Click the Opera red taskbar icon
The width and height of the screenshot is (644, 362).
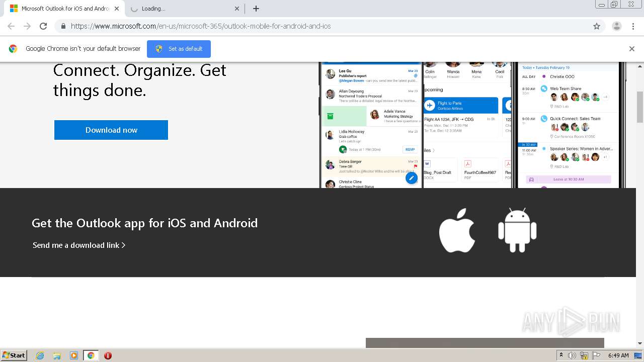click(108, 355)
